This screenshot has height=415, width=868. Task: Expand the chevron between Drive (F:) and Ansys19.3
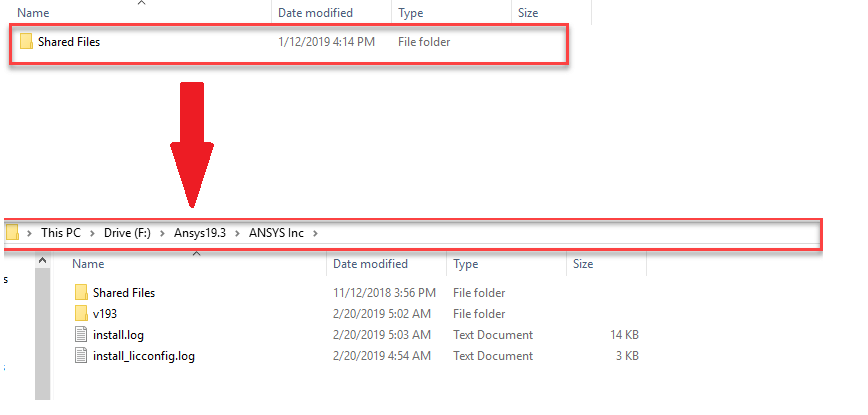[x=162, y=233]
